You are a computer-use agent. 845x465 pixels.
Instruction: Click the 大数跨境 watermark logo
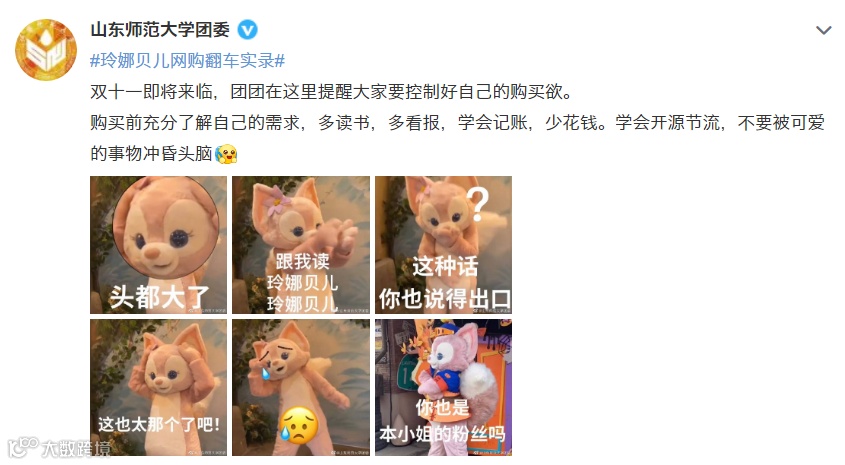click(59, 447)
